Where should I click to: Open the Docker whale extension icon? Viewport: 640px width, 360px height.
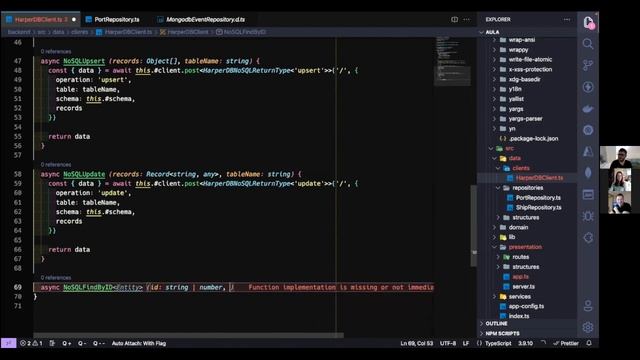588,109
